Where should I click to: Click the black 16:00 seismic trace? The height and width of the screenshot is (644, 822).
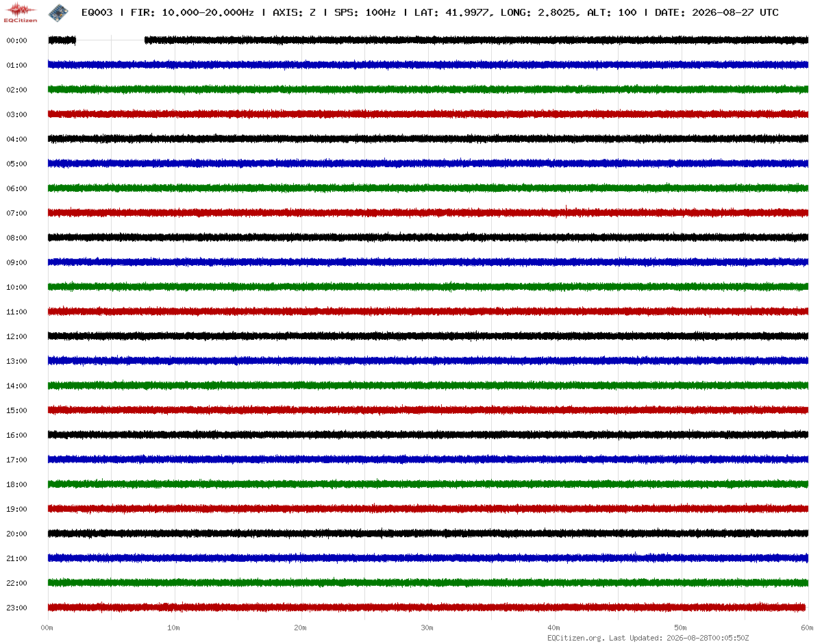(428, 435)
